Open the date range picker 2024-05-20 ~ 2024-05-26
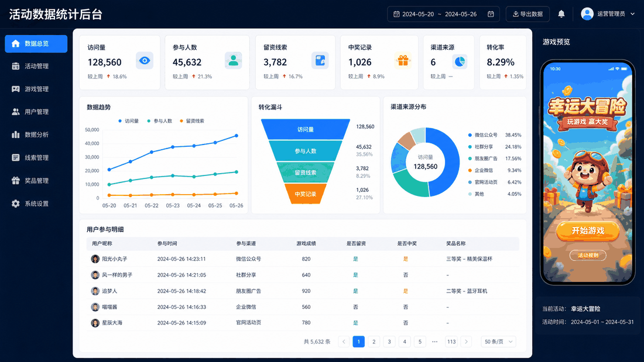Viewport: 644px width, 362px height. pyautogui.click(x=444, y=14)
